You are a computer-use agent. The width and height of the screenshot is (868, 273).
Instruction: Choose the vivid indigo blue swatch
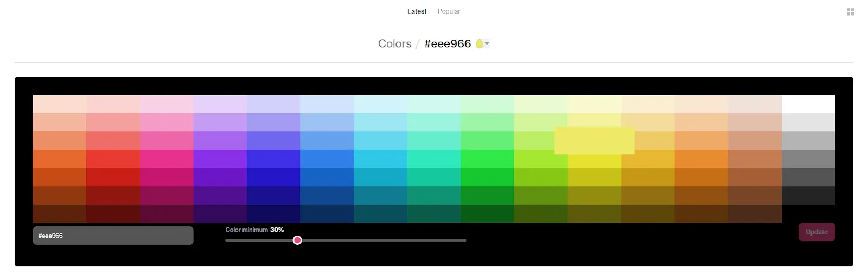(x=273, y=159)
